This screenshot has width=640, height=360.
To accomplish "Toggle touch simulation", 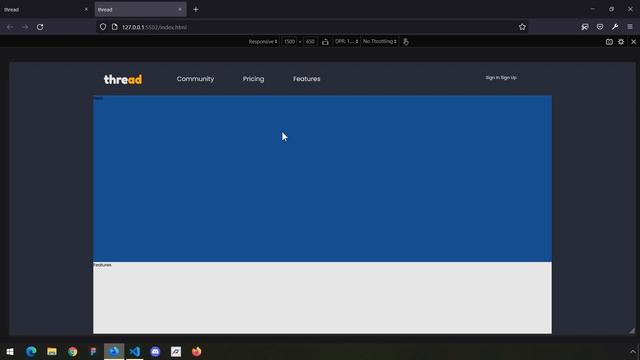I will tap(406, 42).
